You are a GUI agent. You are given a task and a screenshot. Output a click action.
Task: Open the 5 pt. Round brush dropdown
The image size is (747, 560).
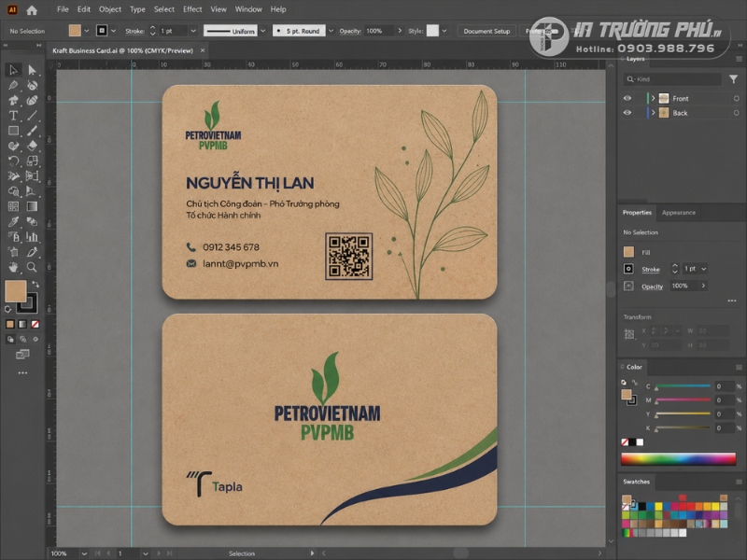331,31
